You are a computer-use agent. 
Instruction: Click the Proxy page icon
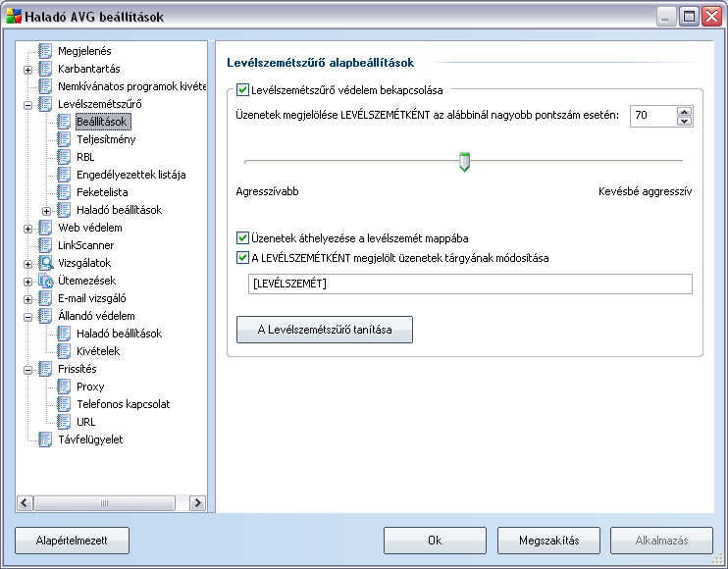pos(64,387)
